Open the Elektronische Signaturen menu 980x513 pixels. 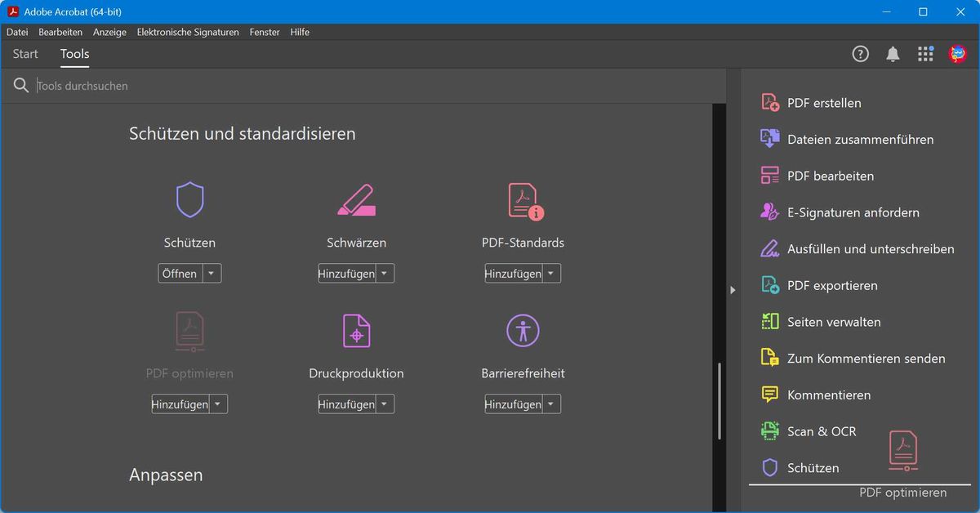(188, 32)
